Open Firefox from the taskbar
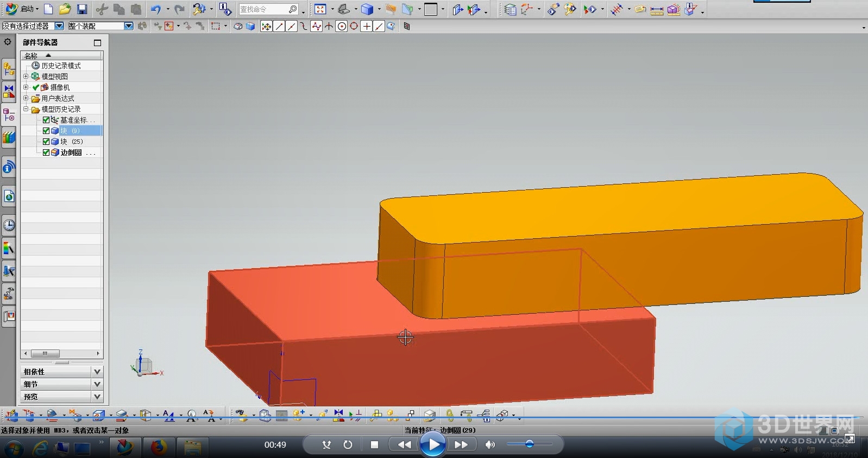 tap(159, 448)
